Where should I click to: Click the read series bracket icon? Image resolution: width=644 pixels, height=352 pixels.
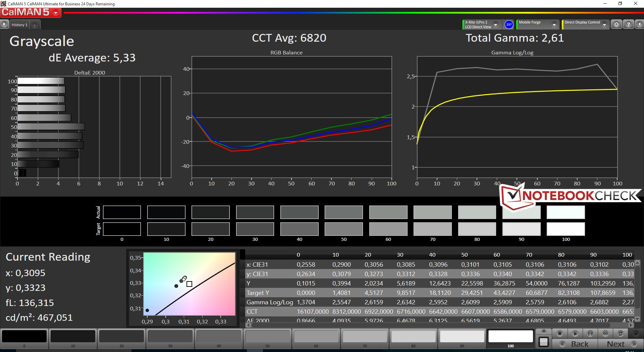(x=590, y=334)
